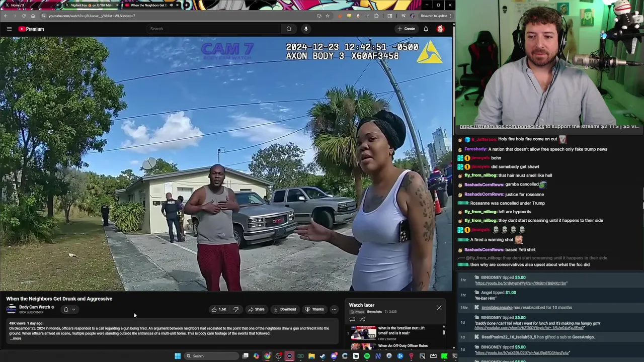The height and width of the screenshot is (362, 644).
Task: Toggle shuffle playlist icon
Action: (362, 319)
